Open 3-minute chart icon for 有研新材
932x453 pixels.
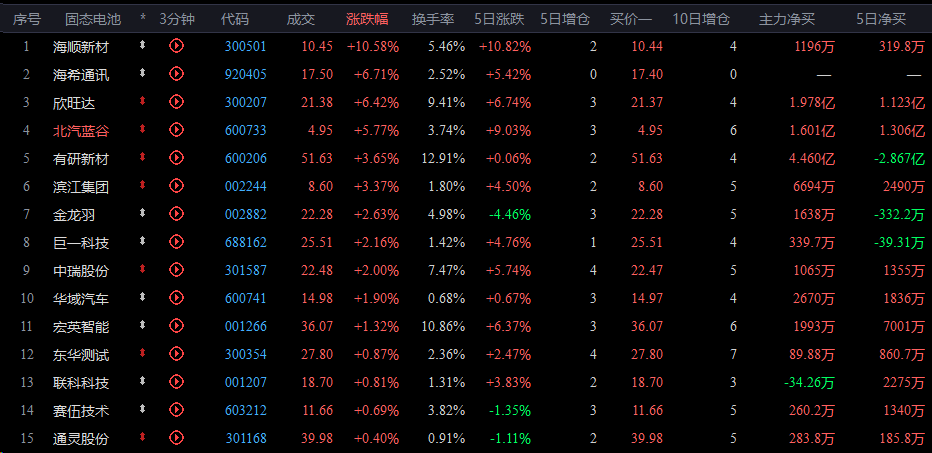click(177, 158)
